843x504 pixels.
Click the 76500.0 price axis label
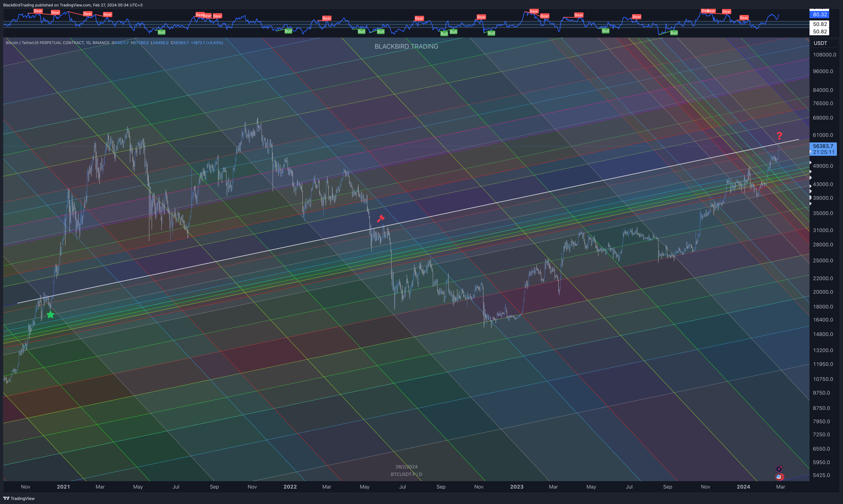(823, 103)
